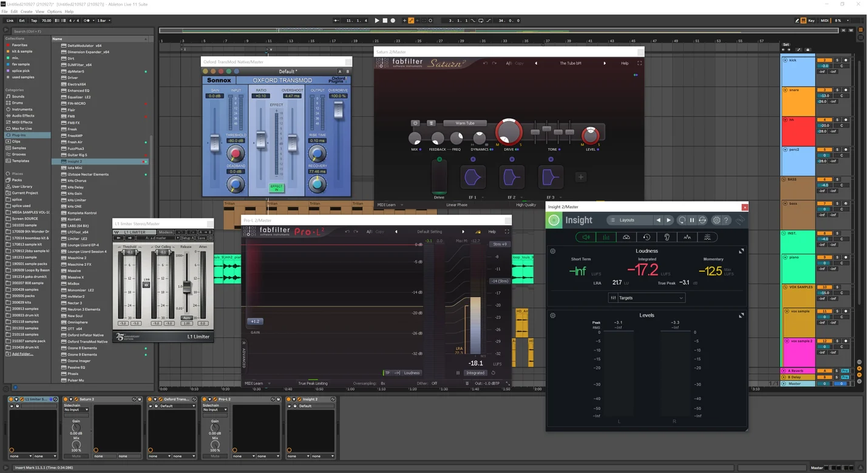Toggle the Insight sound output speaker icon
This screenshot has height=473, width=868.
pos(585,237)
